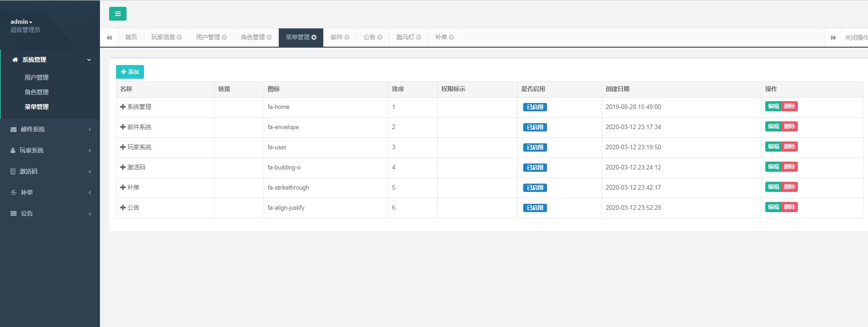Expand the 补单 row plus icon
Viewport: 868px width, 327px height.
coord(123,187)
